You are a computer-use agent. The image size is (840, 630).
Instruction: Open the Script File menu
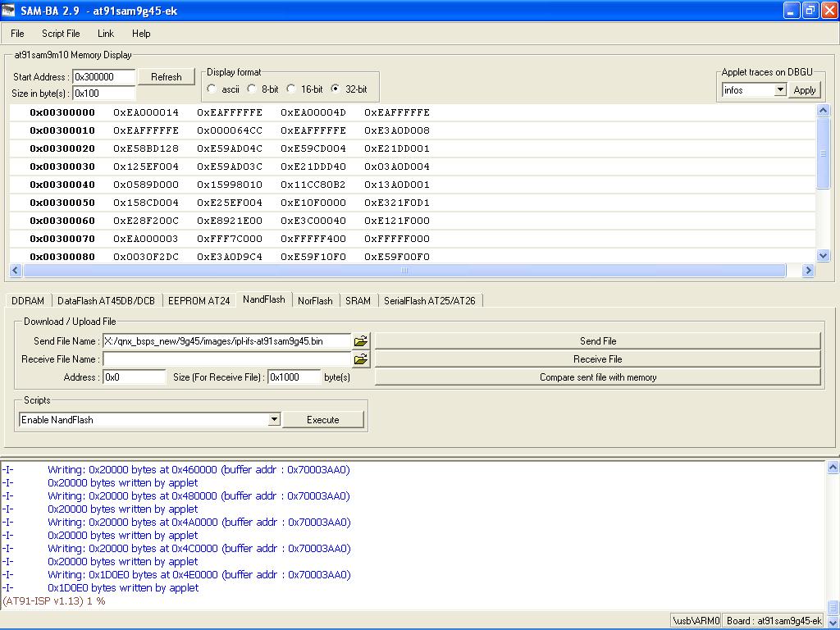pyautogui.click(x=61, y=34)
